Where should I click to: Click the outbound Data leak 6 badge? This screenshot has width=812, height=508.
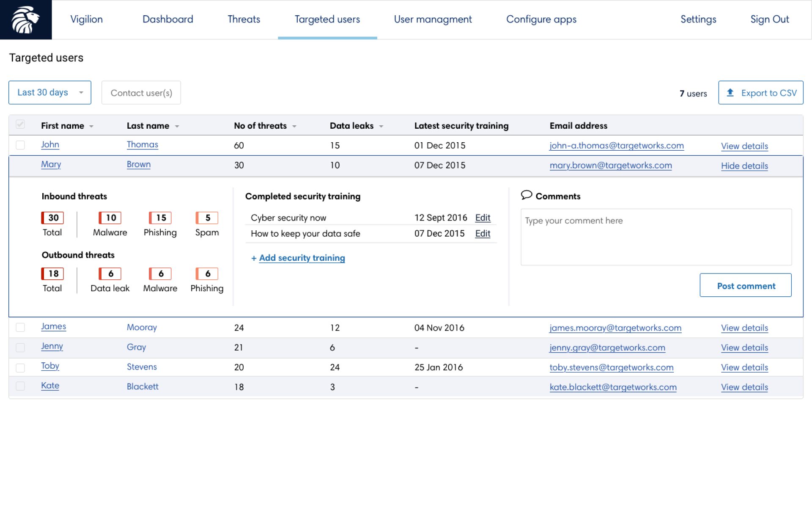tap(110, 273)
